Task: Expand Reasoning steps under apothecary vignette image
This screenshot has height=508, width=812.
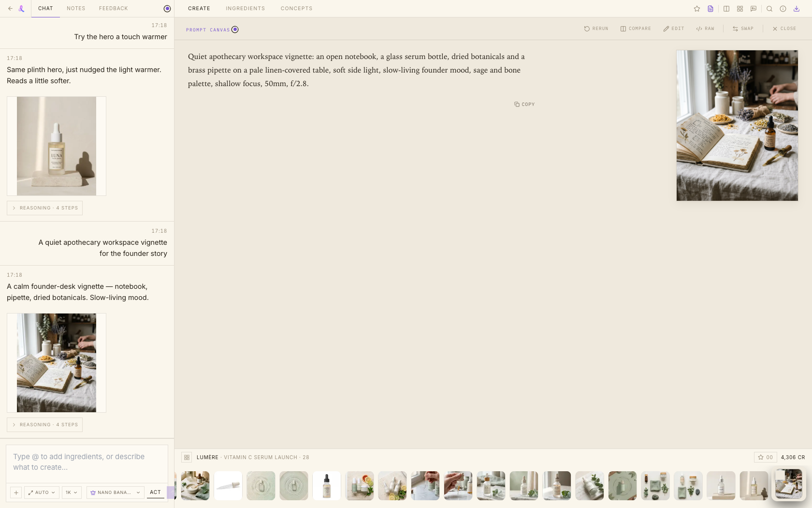Action: tap(44, 425)
